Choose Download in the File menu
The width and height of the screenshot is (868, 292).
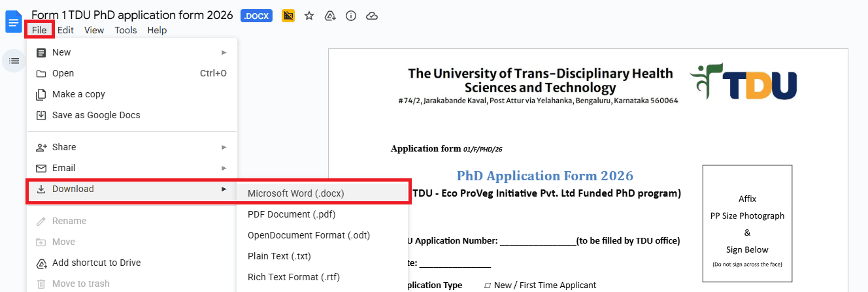(132, 189)
